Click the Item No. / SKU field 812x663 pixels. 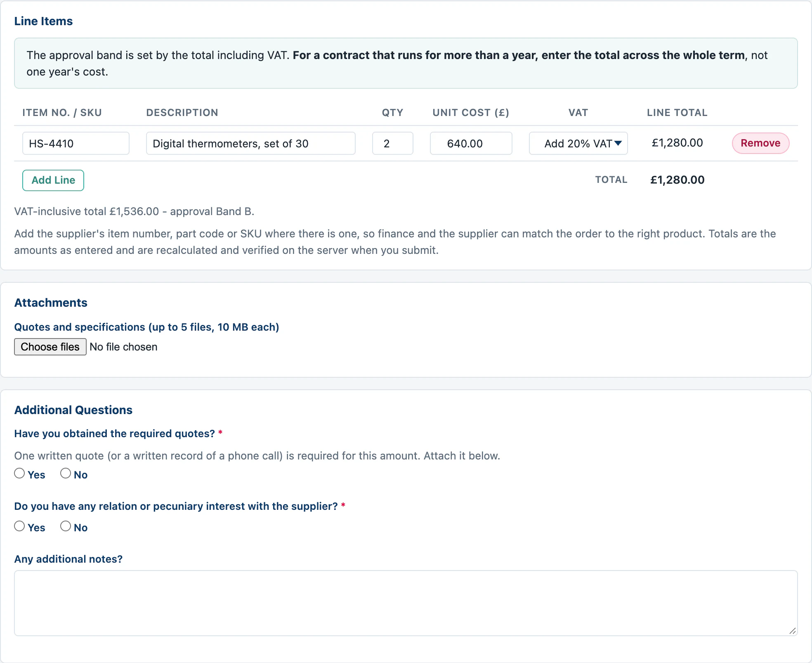tap(76, 143)
